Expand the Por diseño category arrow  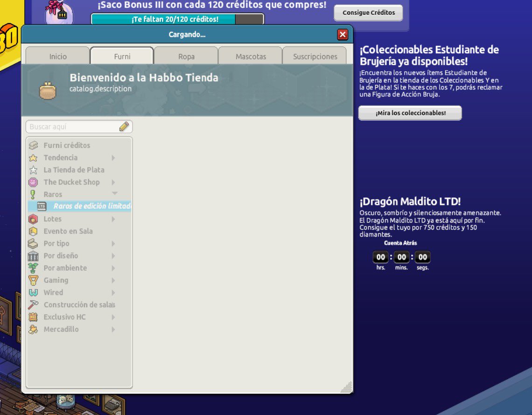[113, 256]
